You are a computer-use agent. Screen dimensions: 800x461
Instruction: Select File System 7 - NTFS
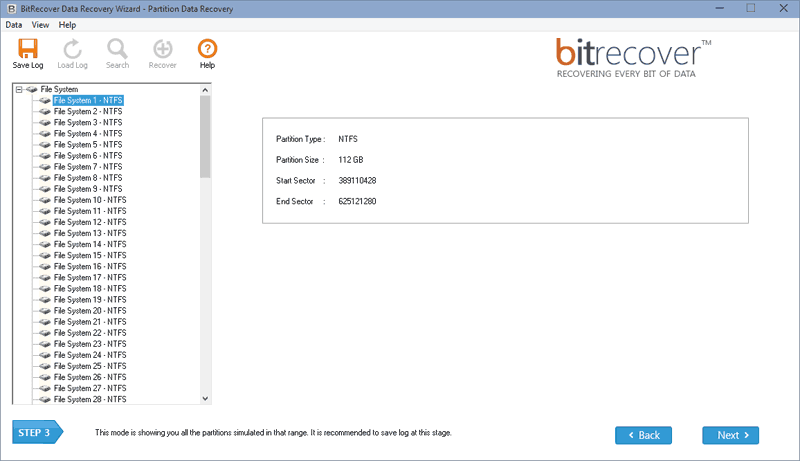coord(88,167)
